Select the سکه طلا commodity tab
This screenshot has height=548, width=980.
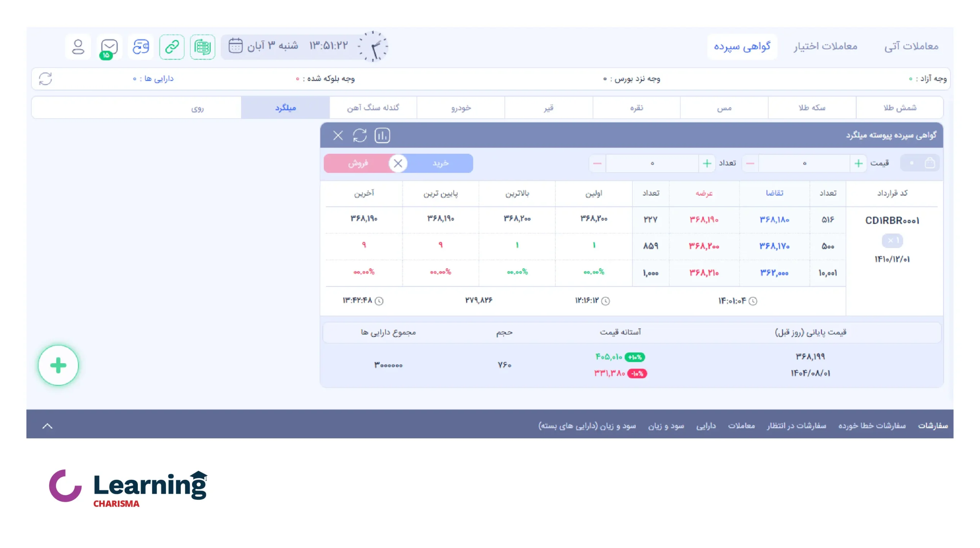click(x=812, y=108)
